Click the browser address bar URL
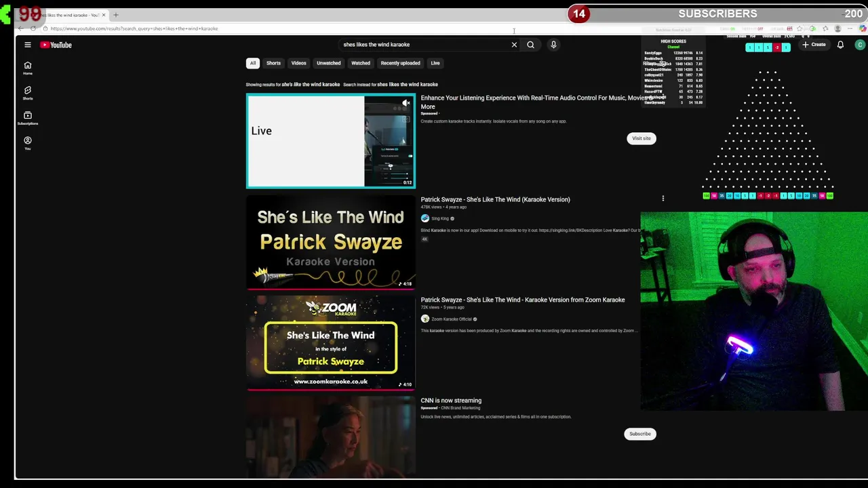The width and height of the screenshot is (868, 488). pos(134,28)
